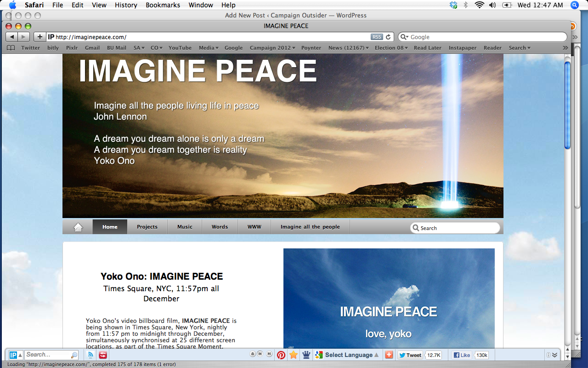This screenshot has width=588, height=368.
Task: Click the Imagine all the people link
Action: (310, 227)
